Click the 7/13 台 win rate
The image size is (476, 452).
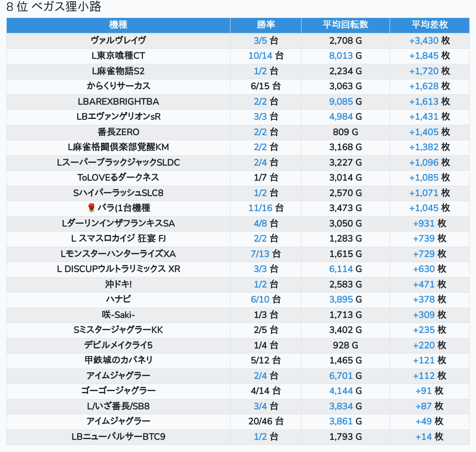pos(266,254)
